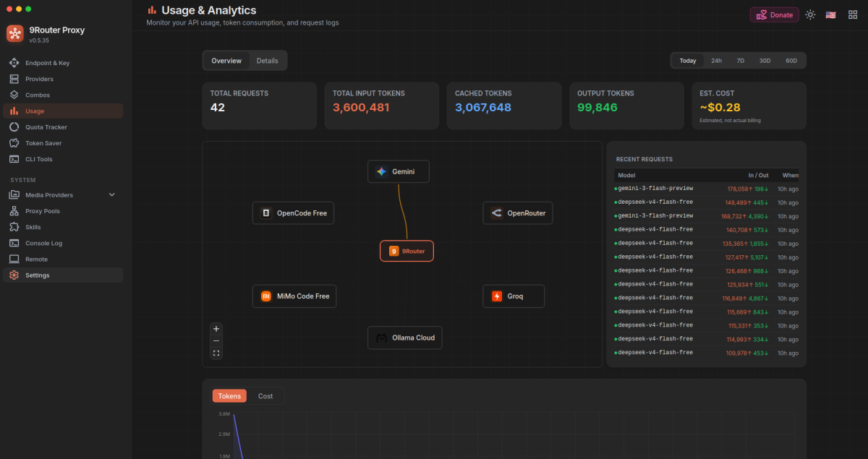
Task: Click the request row with 149,489 input tokens
Action: pos(706,202)
